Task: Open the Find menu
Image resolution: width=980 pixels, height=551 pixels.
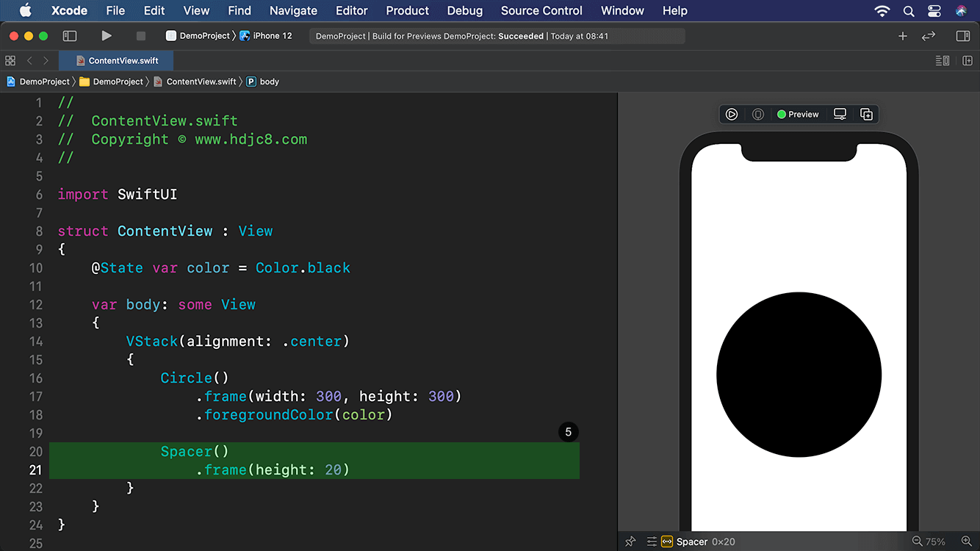Action: (239, 10)
